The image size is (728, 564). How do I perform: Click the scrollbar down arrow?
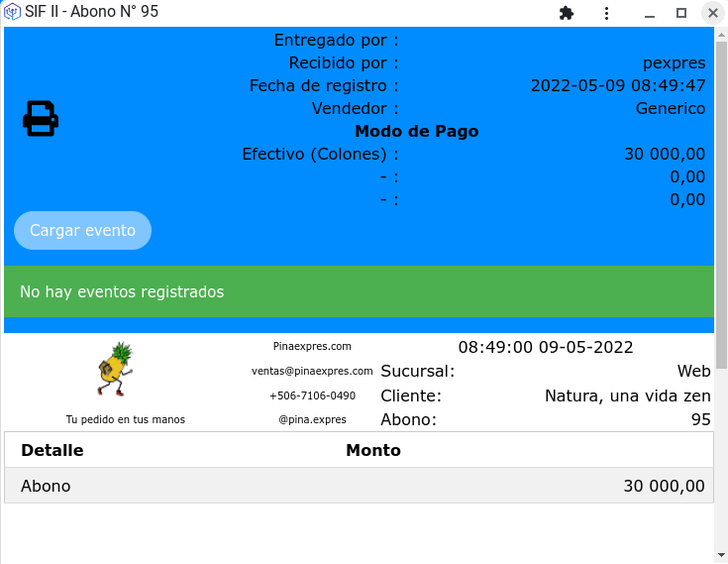pyautogui.click(x=721, y=554)
